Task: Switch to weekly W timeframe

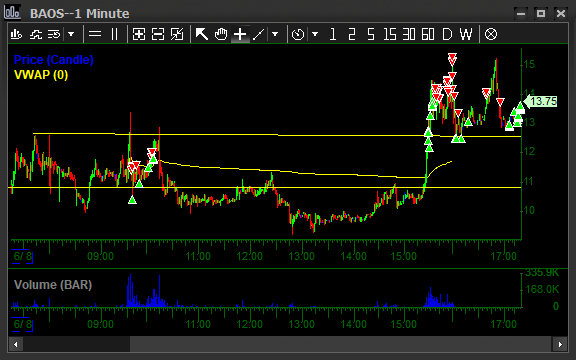Action: pyautogui.click(x=466, y=35)
